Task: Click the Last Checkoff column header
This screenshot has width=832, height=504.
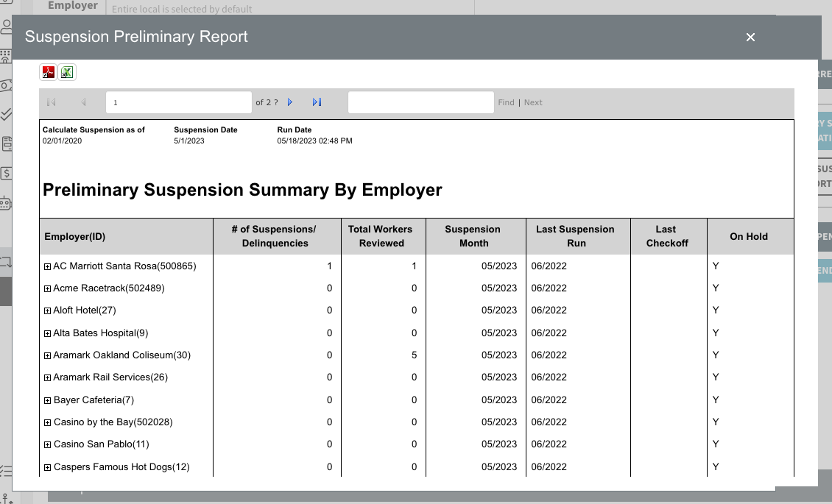Action: coord(669,236)
